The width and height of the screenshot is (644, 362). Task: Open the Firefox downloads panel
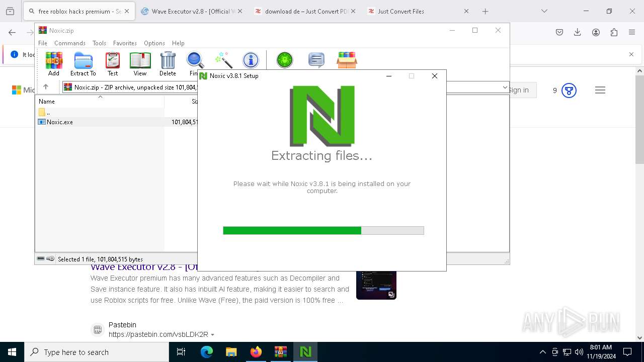578,32
